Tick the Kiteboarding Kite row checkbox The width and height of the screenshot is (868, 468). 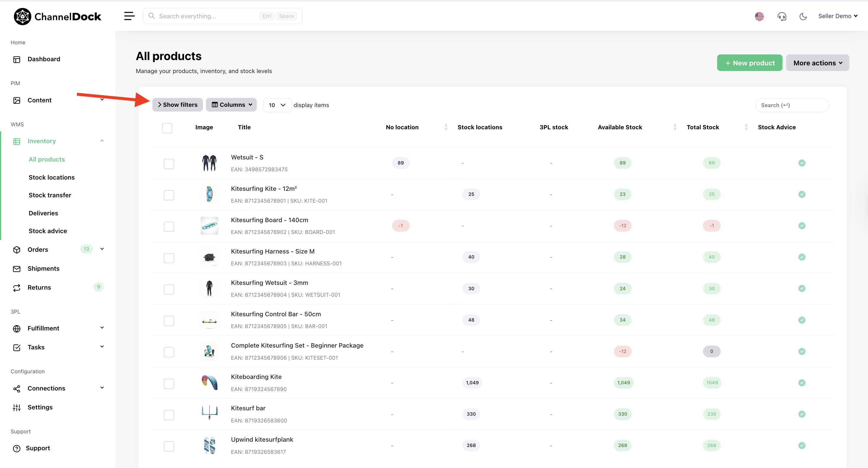(168, 383)
